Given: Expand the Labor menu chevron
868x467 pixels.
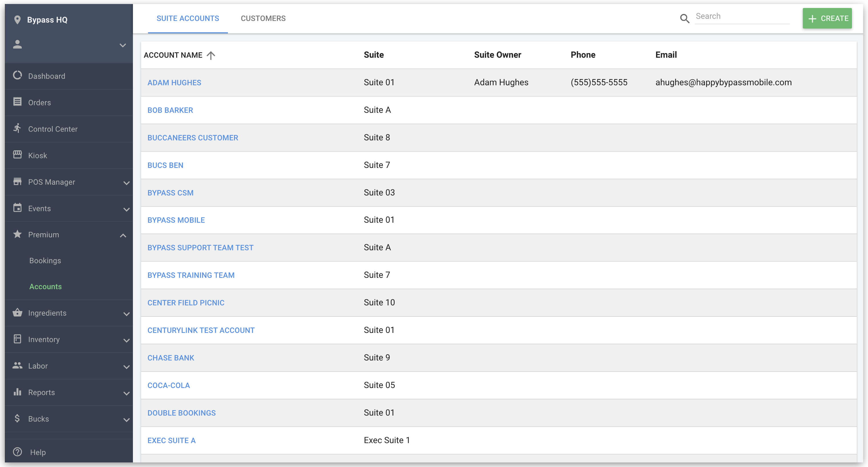Looking at the screenshot, I should pyautogui.click(x=126, y=367).
